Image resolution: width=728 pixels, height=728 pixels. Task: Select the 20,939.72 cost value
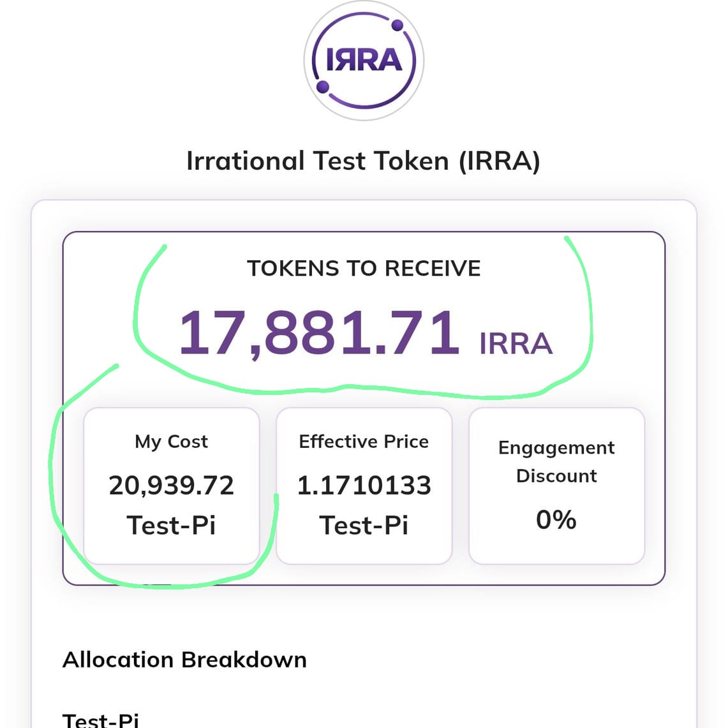[x=172, y=486]
